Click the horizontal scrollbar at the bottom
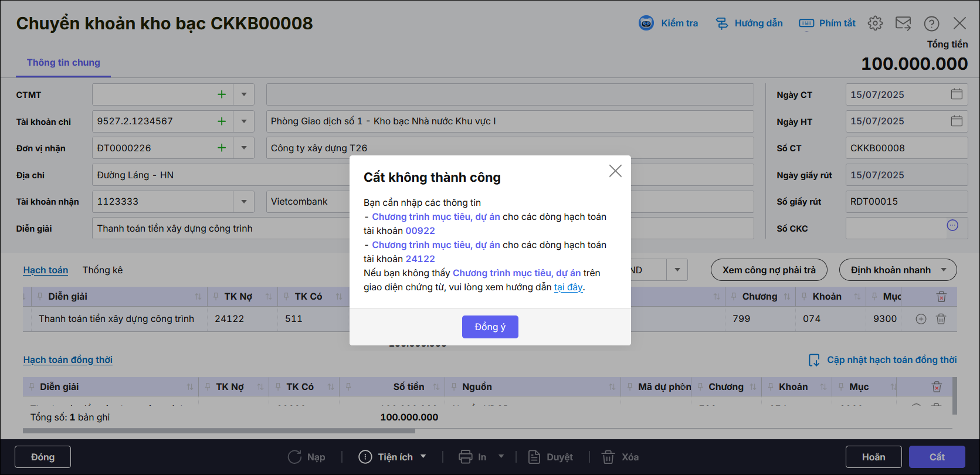Image resolution: width=980 pixels, height=475 pixels. point(219,431)
